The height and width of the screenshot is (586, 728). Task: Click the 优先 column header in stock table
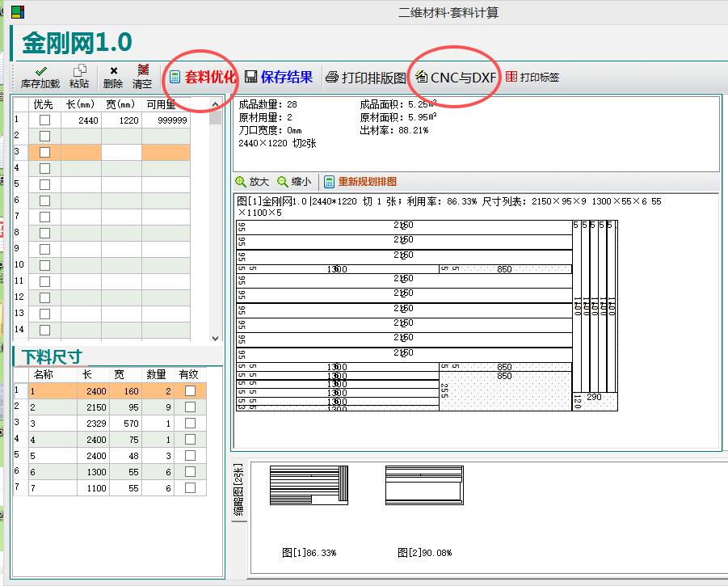pos(44,104)
